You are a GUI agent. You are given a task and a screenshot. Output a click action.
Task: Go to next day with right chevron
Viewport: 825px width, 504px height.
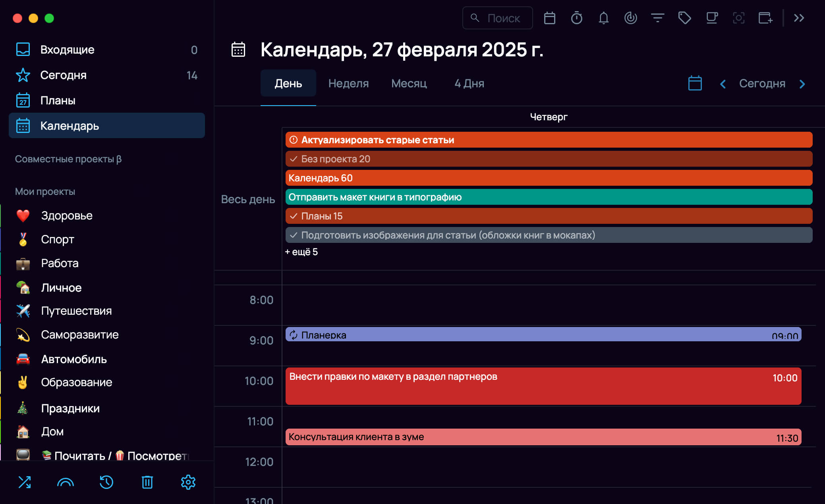pos(802,84)
